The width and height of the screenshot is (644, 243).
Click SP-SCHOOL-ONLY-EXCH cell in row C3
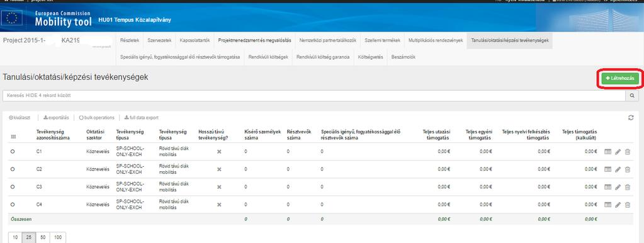click(x=130, y=187)
